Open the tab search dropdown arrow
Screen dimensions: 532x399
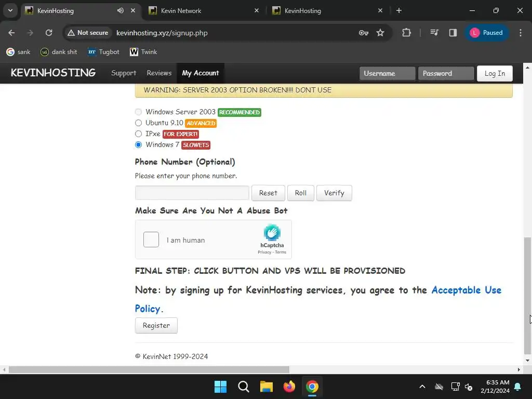(10, 10)
